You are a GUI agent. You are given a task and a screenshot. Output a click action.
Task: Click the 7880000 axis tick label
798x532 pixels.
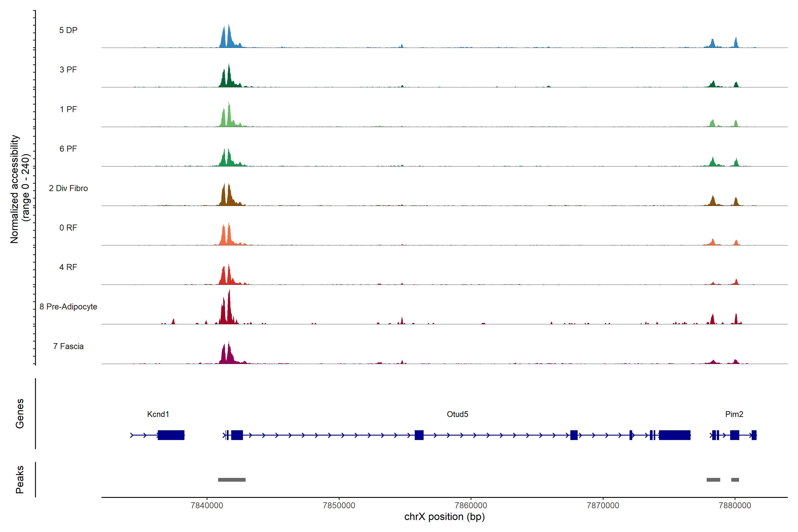[735, 505]
